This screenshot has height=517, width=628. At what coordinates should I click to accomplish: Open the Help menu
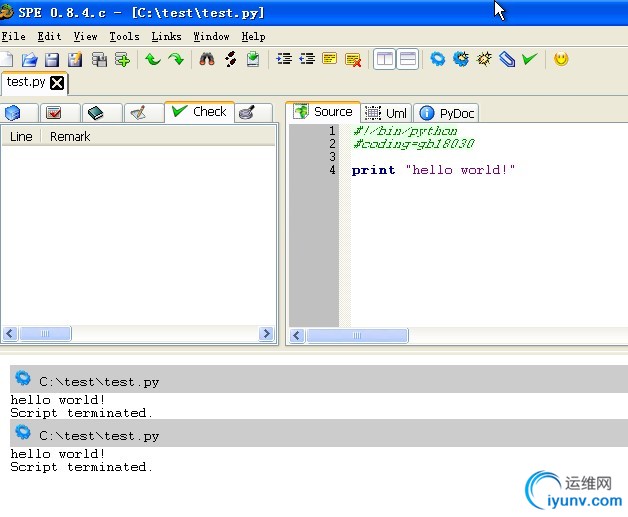tap(253, 36)
